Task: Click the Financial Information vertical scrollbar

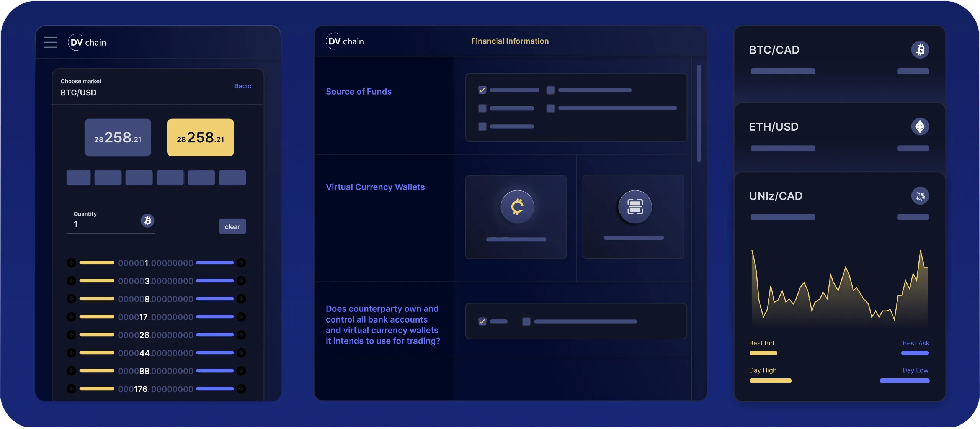Action: (x=699, y=113)
